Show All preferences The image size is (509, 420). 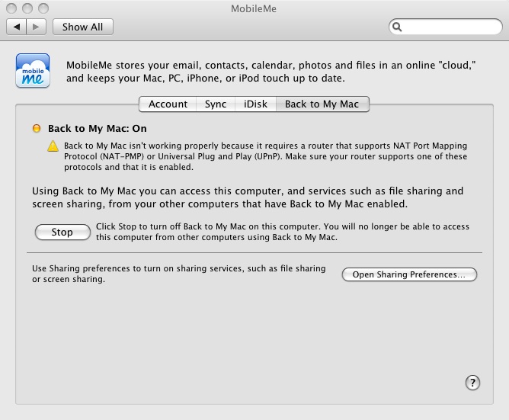coord(83,27)
